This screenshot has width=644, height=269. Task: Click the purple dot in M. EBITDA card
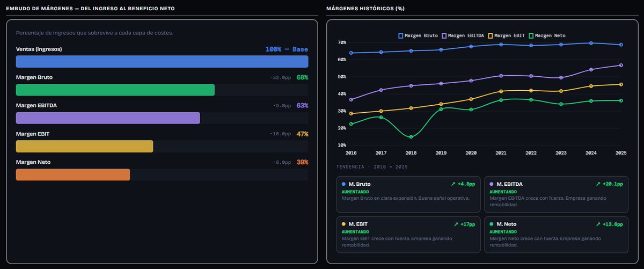[492, 184]
